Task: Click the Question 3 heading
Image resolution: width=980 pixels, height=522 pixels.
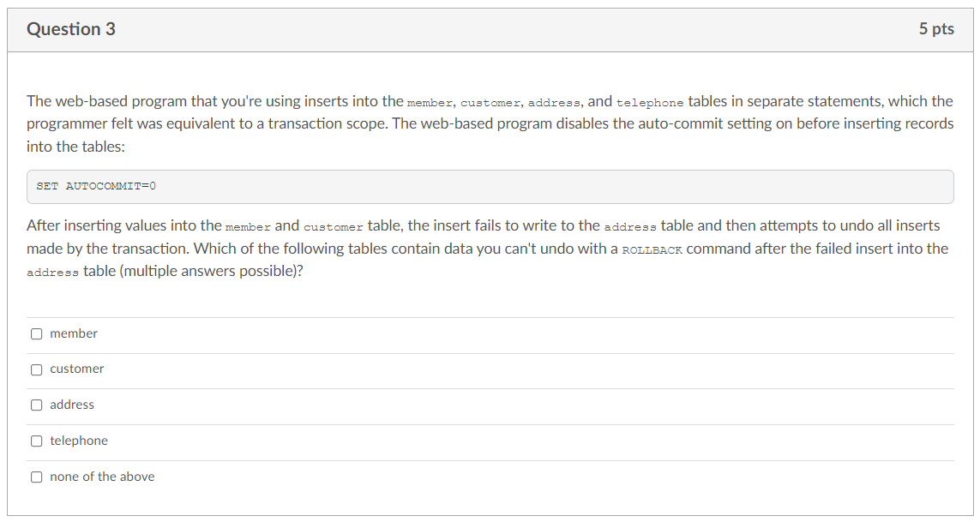Action: coord(71,29)
